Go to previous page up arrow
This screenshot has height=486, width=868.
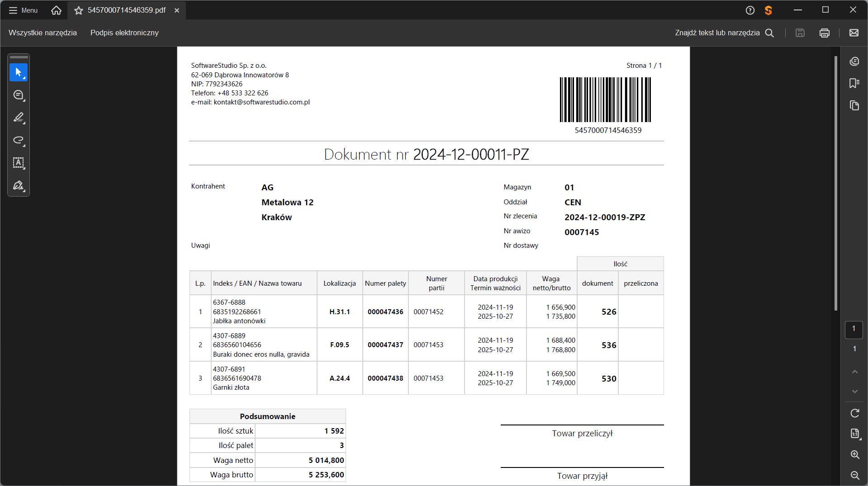(x=854, y=372)
